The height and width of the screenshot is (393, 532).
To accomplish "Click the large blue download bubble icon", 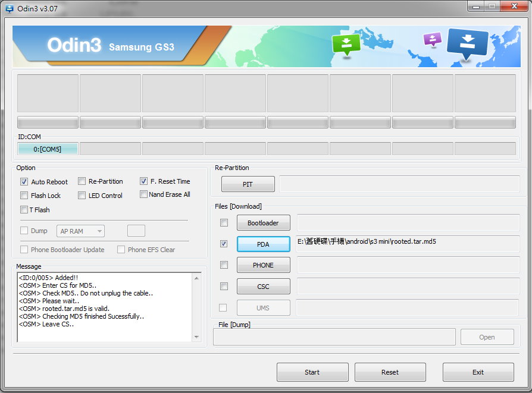I will (468, 43).
